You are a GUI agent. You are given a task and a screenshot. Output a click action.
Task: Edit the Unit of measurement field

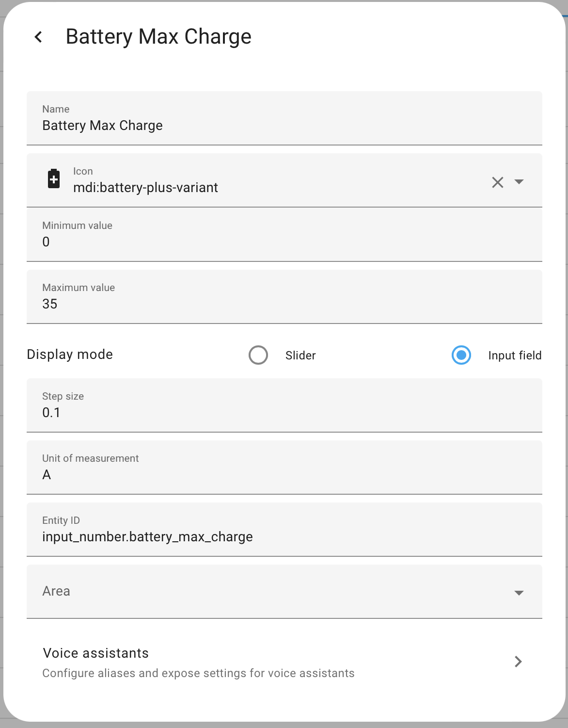pyautogui.click(x=284, y=474)
